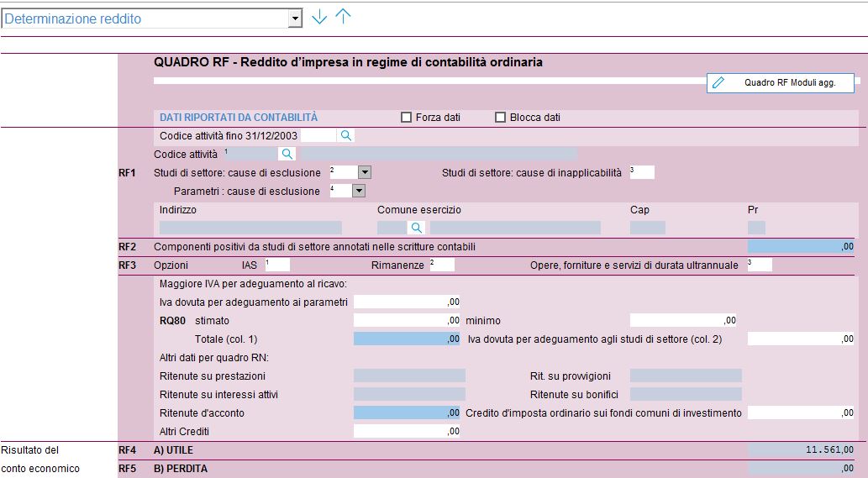Click the DATI RIPORTATI DA CONTABILITÀ label
The height and width of the screenshot is (478, 868).
click(x=239, y=118)
